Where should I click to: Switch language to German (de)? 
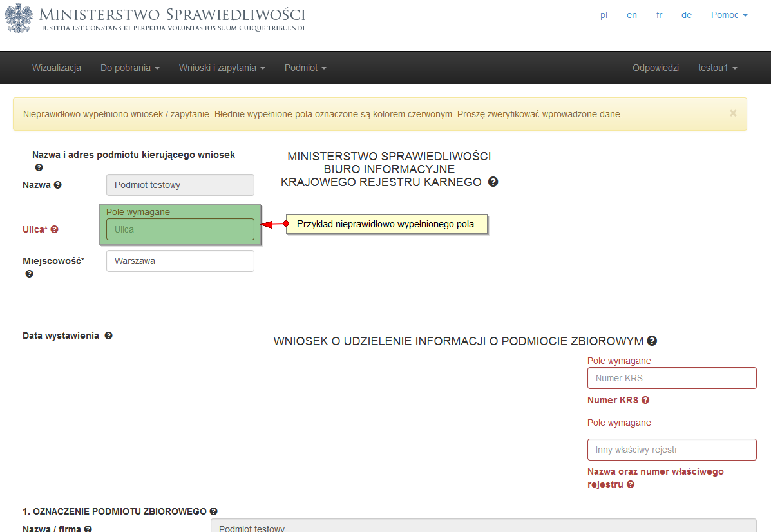coord(687,15)
